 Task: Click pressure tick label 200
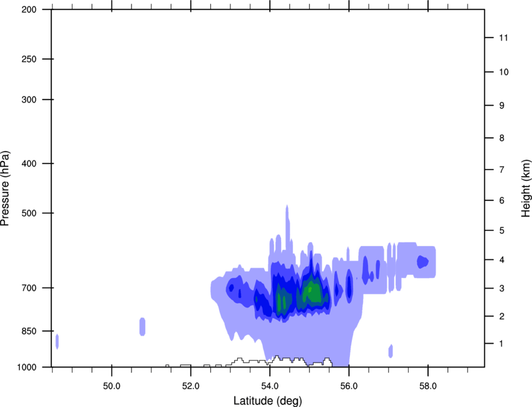(x=29, y=9)
